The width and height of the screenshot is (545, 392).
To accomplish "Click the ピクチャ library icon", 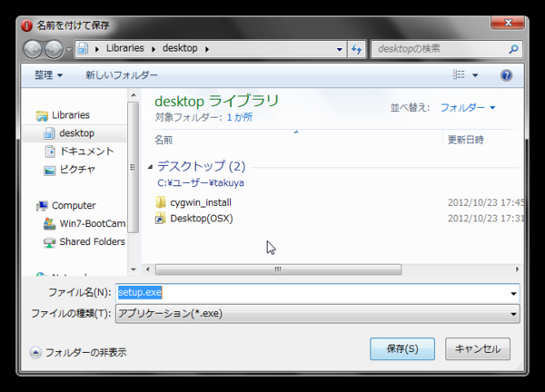I will (x=49, y=170).
